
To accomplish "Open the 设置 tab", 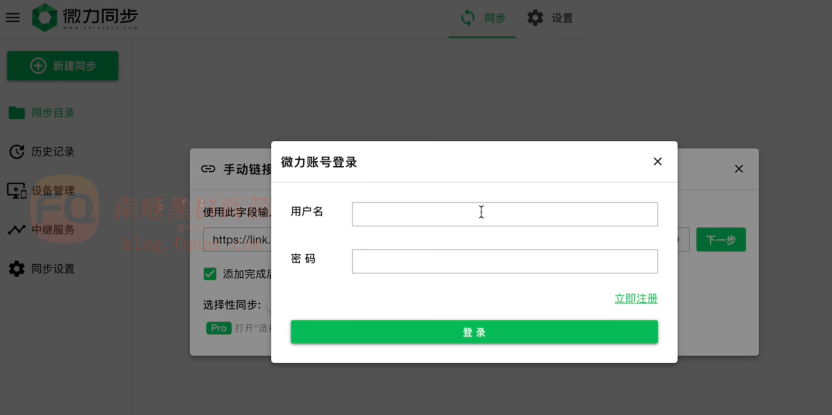I will point(550,18).
